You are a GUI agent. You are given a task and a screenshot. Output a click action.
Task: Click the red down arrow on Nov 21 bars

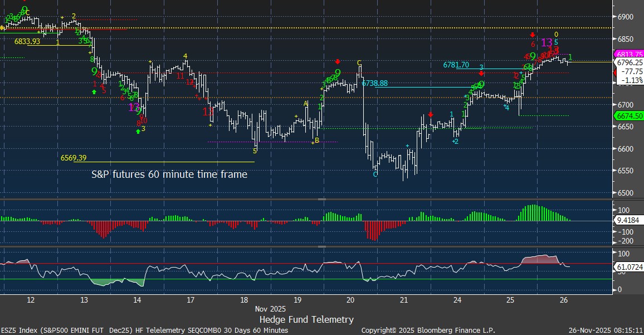point(431,114)
